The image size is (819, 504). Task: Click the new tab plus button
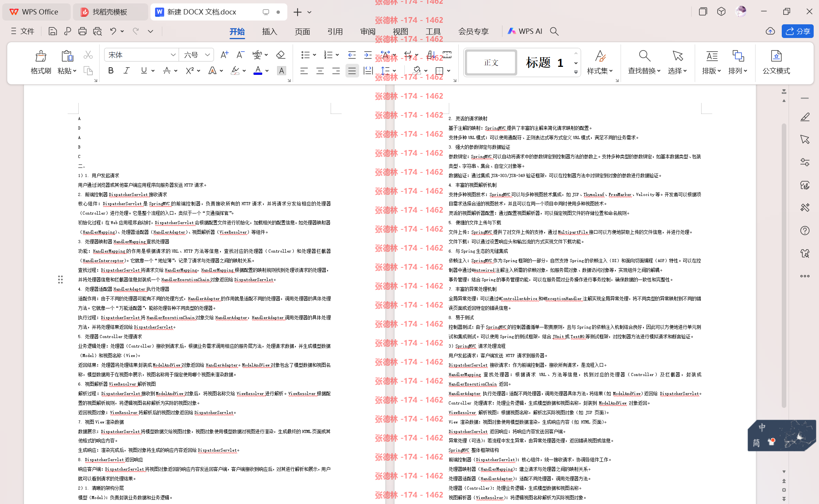297,12
